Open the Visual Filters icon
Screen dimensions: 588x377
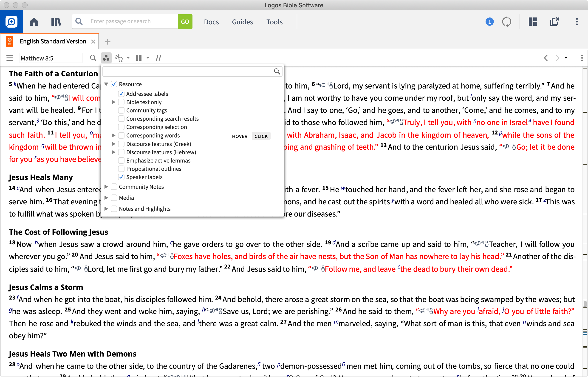[106, 58]
